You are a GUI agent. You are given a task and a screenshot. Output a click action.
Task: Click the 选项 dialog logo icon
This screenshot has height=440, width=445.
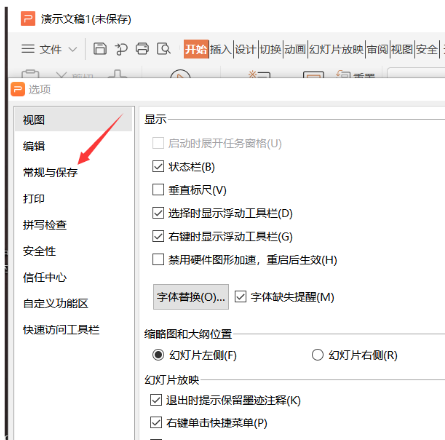[x=18, y=89]
